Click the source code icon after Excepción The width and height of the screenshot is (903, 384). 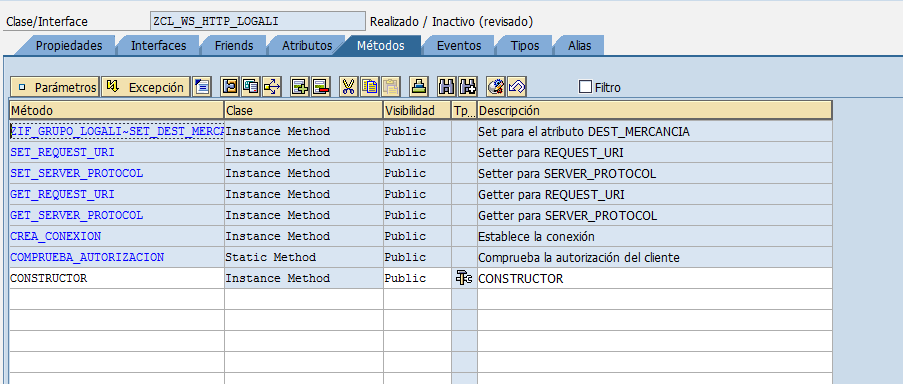202,88
